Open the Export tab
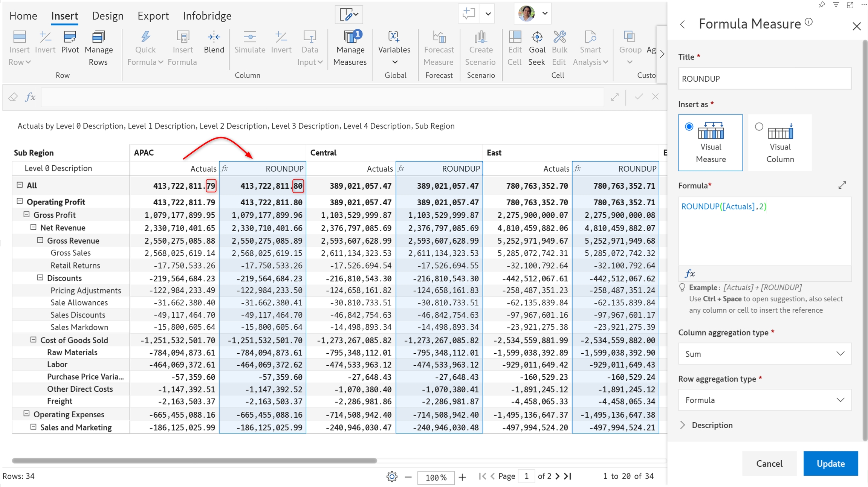 (153, 16)
